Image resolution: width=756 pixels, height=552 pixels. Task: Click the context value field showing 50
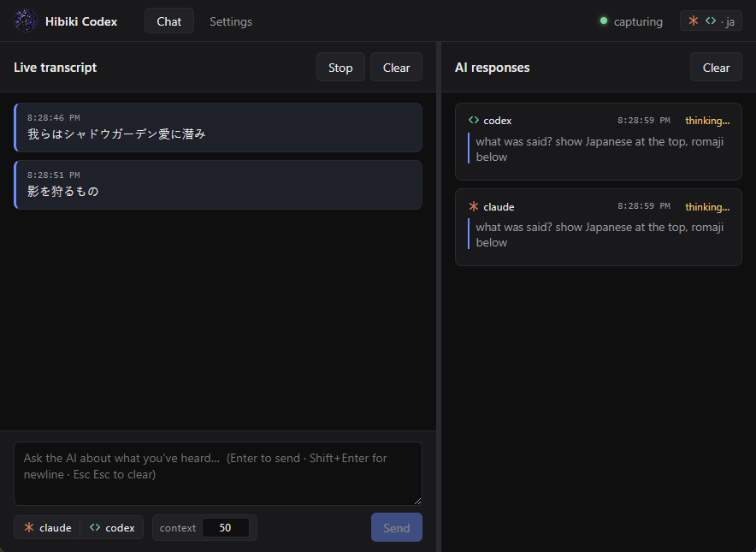226,527
